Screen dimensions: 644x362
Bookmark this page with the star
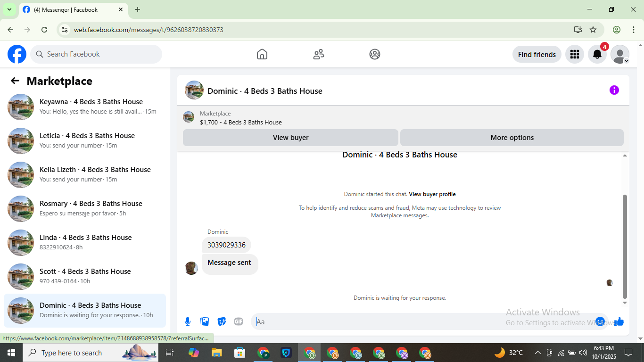click(593, 30)
